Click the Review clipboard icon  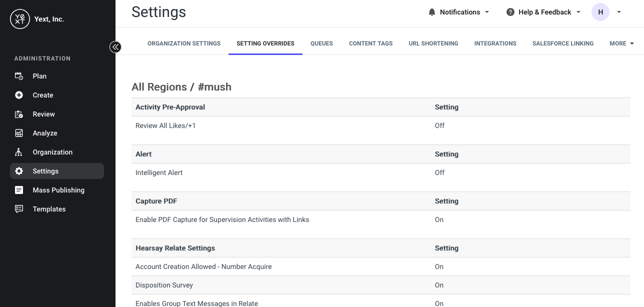coord(19,114)
